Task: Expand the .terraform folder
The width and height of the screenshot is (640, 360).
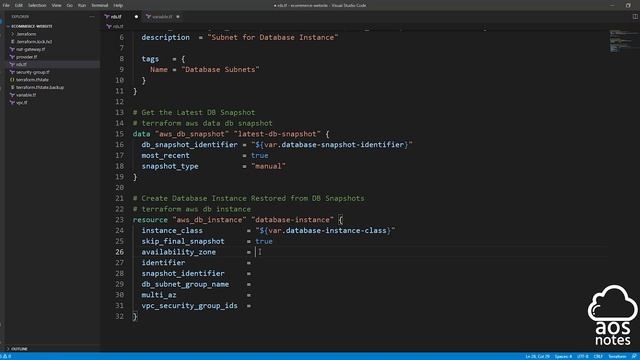Action: [26, 34]
